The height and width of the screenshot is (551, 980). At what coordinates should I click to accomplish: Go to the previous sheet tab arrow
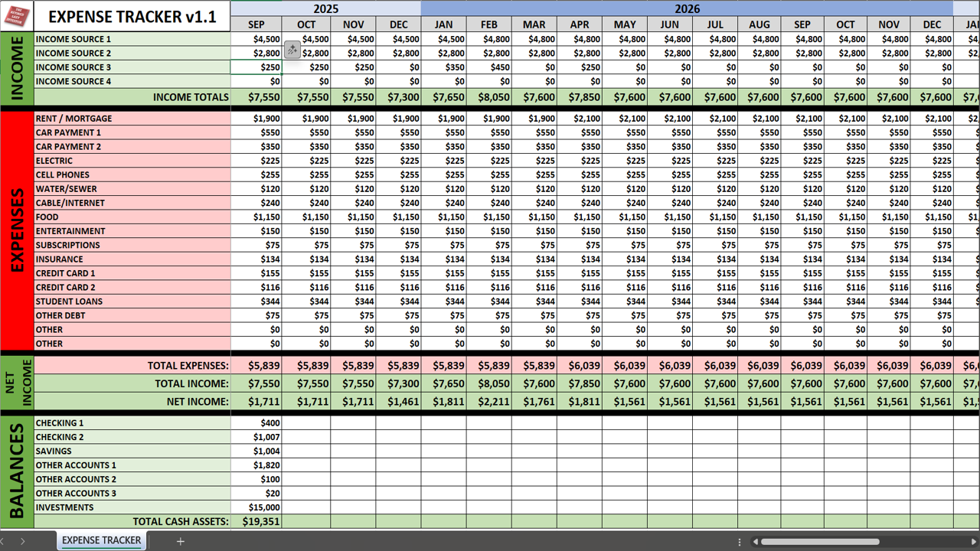click(7, 541)
